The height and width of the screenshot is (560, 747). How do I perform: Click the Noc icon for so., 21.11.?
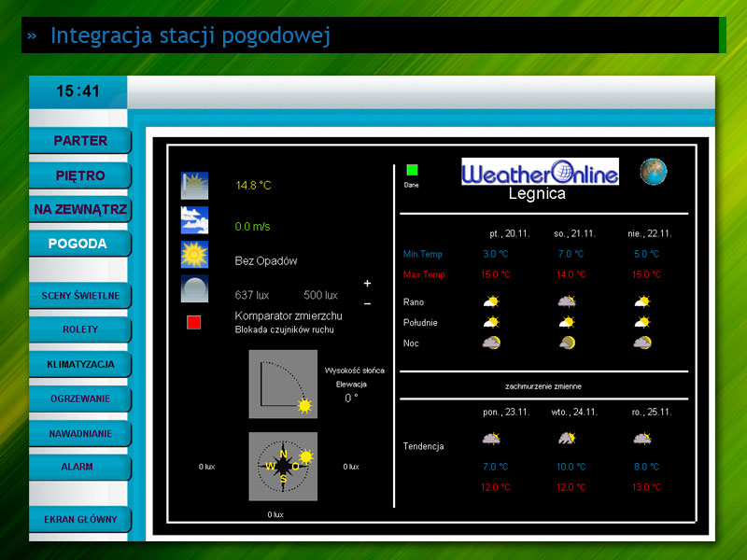(567, 343)
